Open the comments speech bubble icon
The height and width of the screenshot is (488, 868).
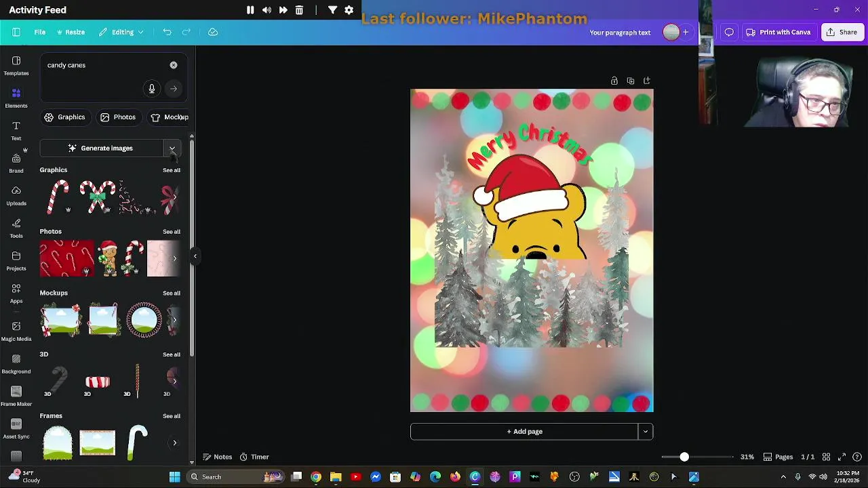pos(729,32)
